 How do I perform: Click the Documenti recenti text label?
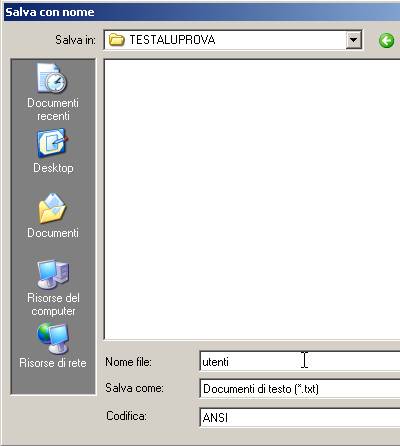tap(53, 109)
